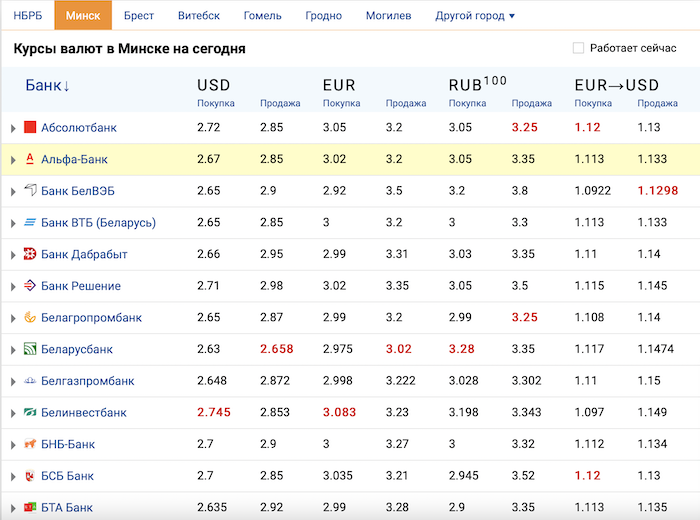Viewport: 700px width, 520px height.
Task: Enable the 'Работает сейчас' checkbox
Action: [x=578, y=48]
